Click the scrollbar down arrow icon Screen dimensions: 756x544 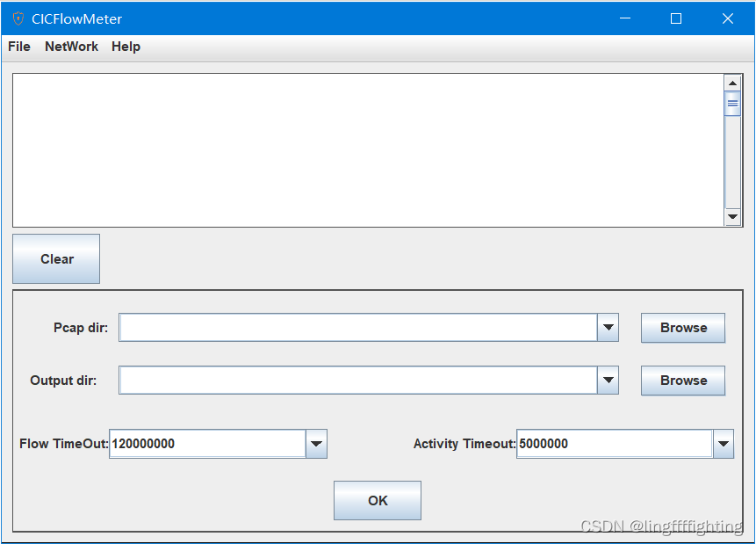click(x=733, y=217)
